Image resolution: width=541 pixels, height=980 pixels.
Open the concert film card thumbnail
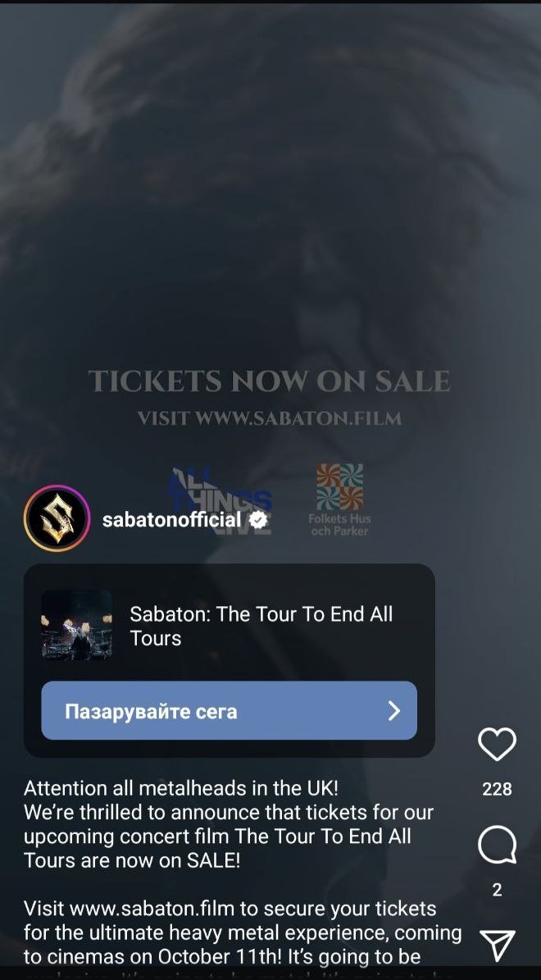(x=77, y=625)
